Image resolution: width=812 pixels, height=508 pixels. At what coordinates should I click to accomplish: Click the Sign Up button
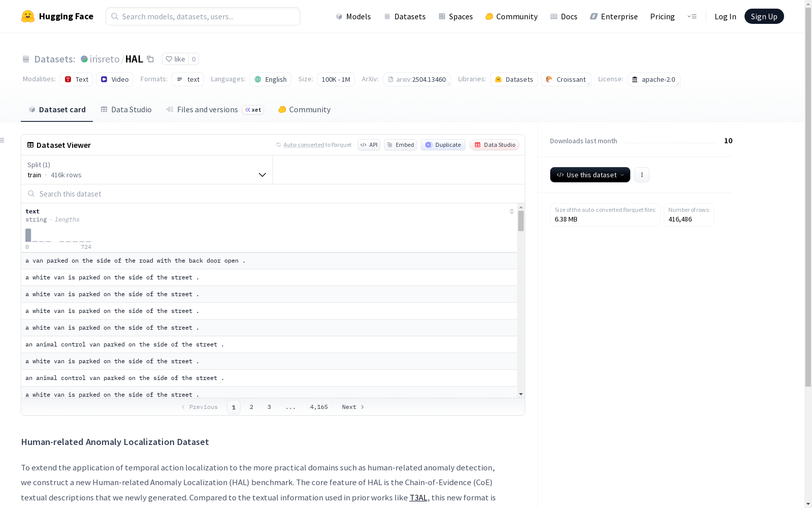[x=764, y=16]
